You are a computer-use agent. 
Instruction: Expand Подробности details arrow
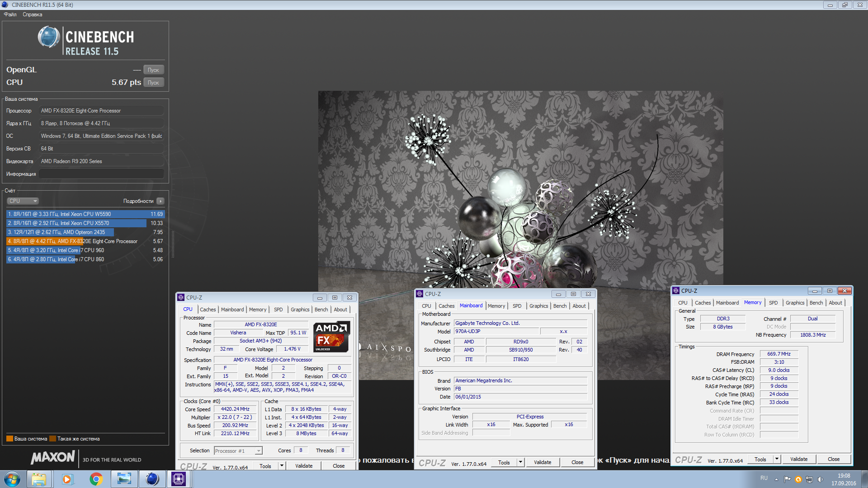click(x=160, y=201)
